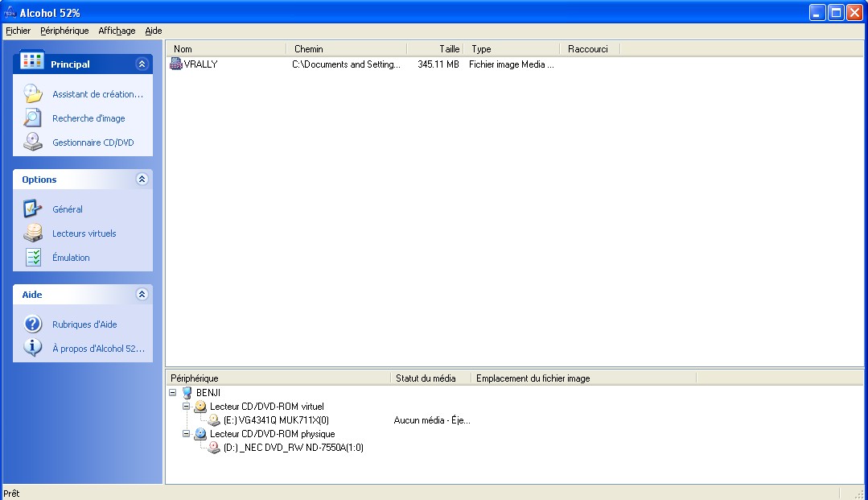
Task: Sort the list by the Chemin column
Action: click(x=347, y=49)
